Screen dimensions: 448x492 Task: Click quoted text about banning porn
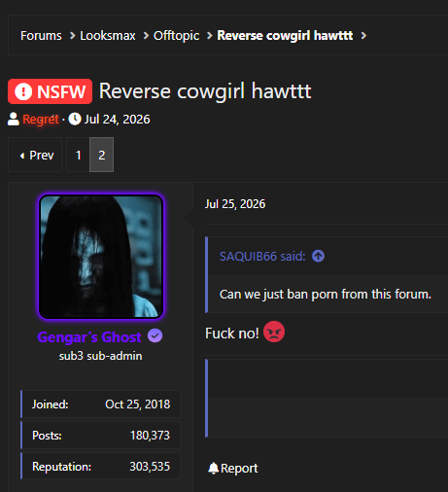(326, 295)
